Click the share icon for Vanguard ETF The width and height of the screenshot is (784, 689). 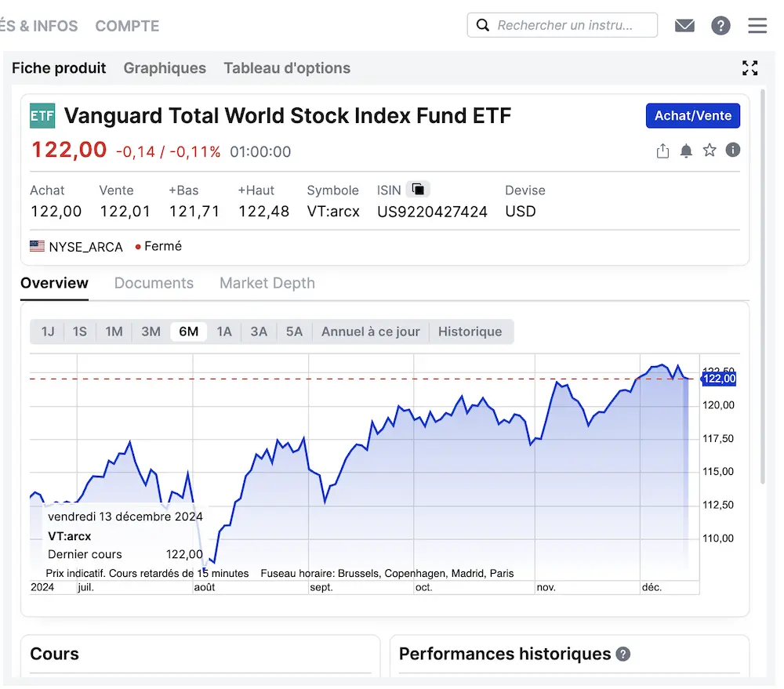[662, 150]
